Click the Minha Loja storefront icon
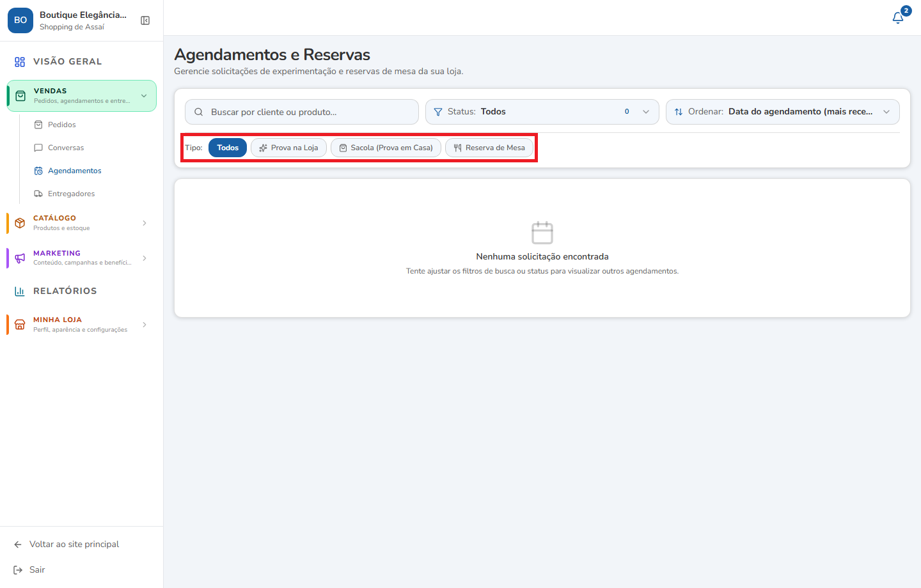 20,325
